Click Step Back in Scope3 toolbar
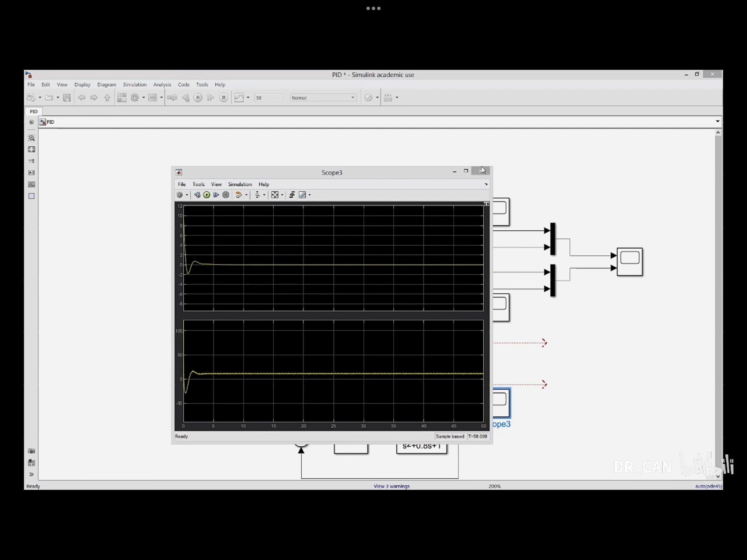 tap(197, 195)
